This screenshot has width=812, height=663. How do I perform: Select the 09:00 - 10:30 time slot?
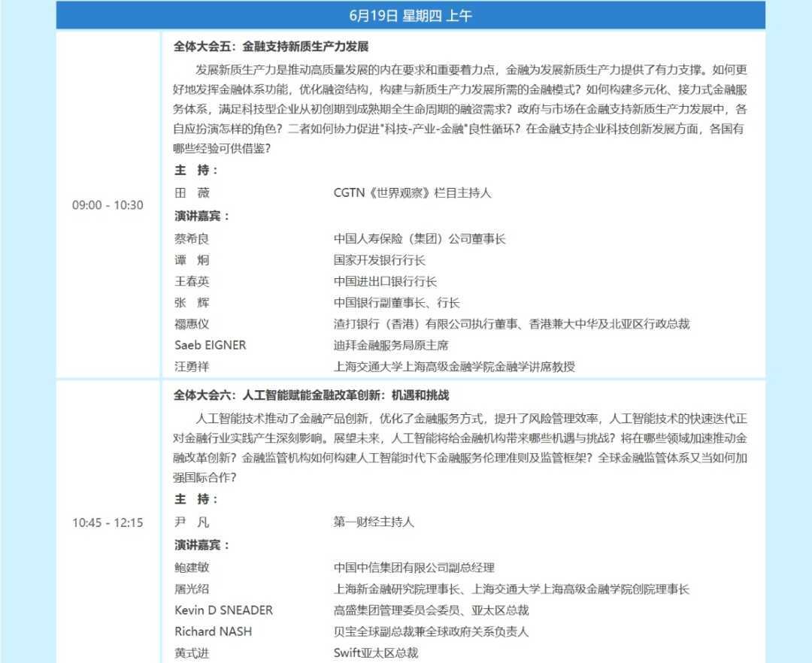(108, 205)
